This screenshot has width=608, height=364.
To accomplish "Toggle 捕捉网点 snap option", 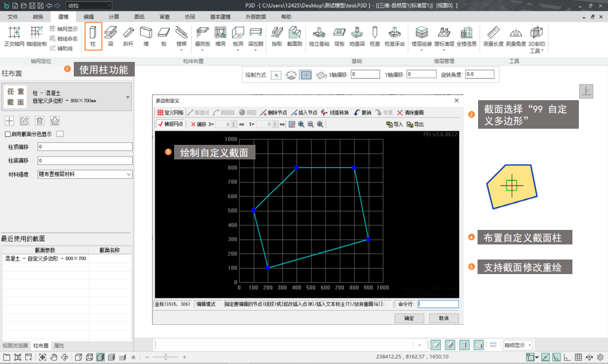I will click(170, 124).
